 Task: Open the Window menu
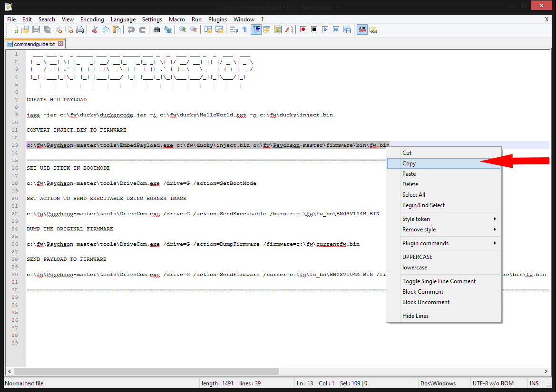(x=244, y=19)
